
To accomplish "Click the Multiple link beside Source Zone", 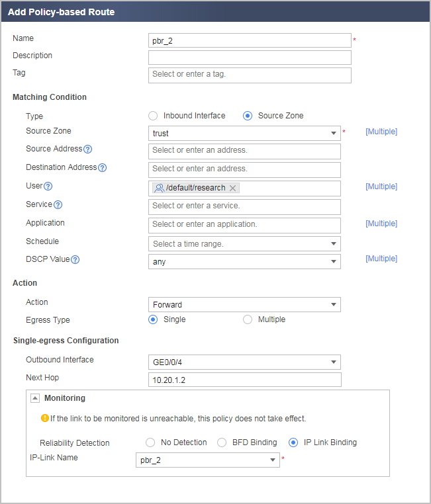I will click(381, 132).
